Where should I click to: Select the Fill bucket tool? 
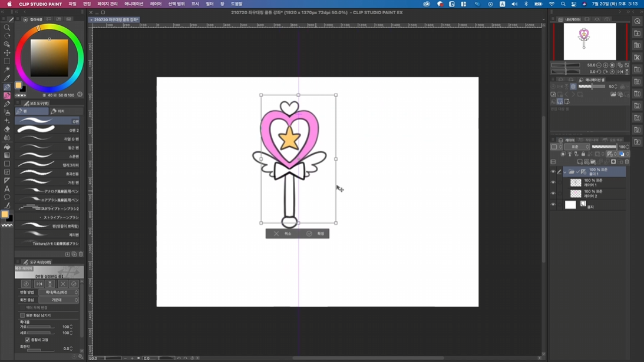pos(7,147)
